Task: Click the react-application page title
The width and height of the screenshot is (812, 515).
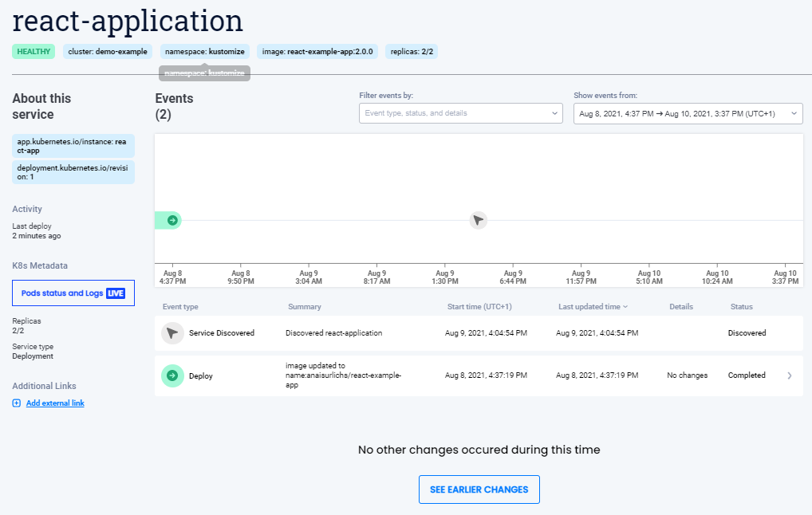Action: click(x=128, y=22)
